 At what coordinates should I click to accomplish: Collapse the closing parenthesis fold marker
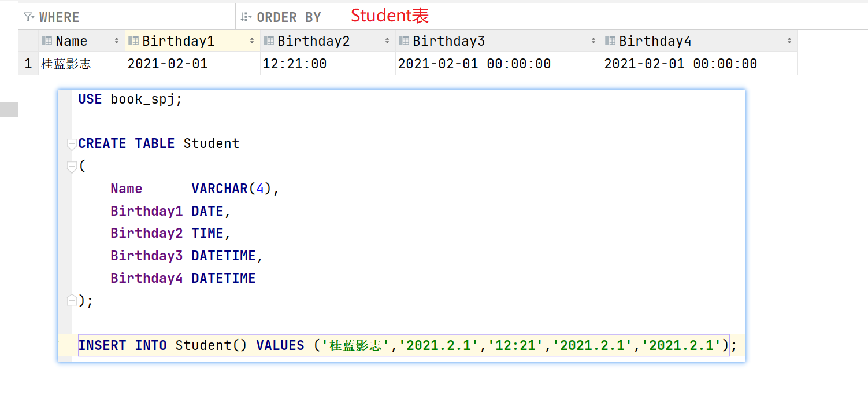[72, 300]
